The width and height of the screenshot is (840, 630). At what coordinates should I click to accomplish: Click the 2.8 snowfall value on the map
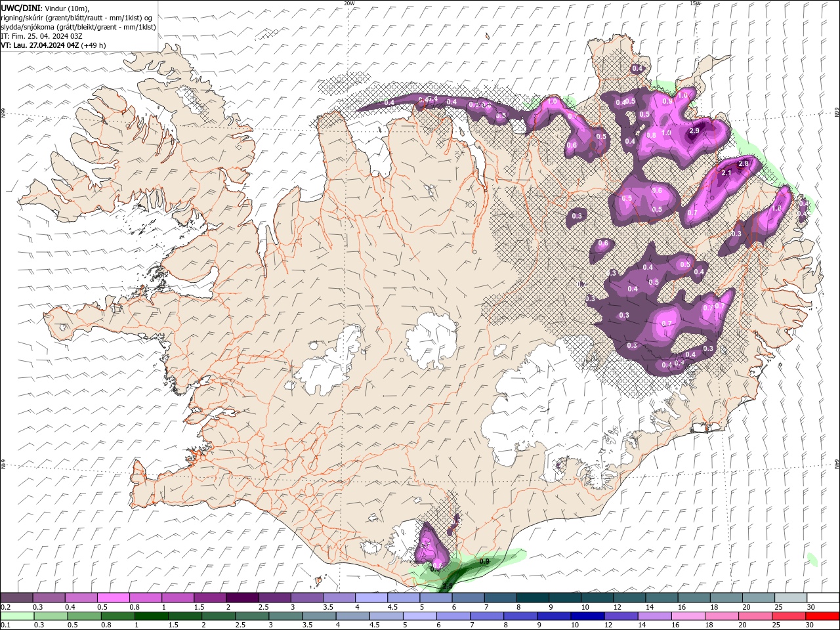744,163
